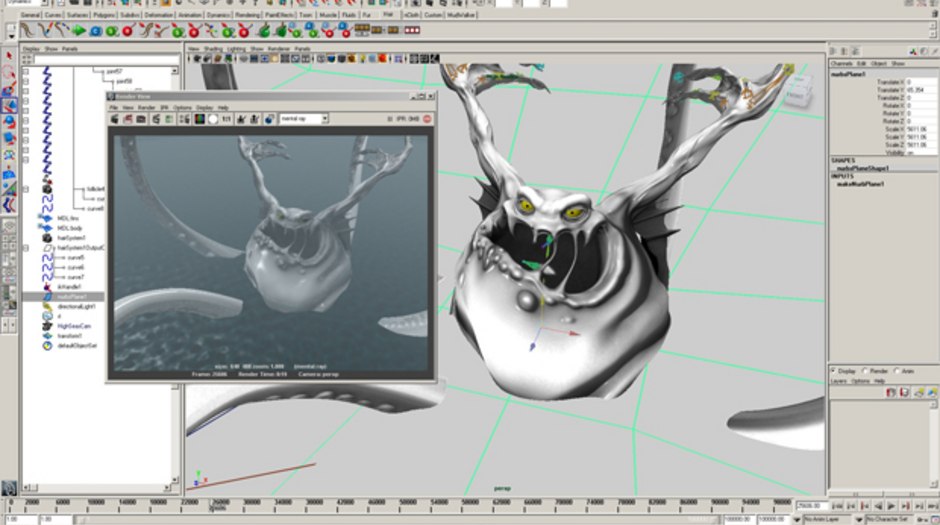Click the blue C ball shelf icon
Screen dimensions: 940x525
[x=95, y=31]
